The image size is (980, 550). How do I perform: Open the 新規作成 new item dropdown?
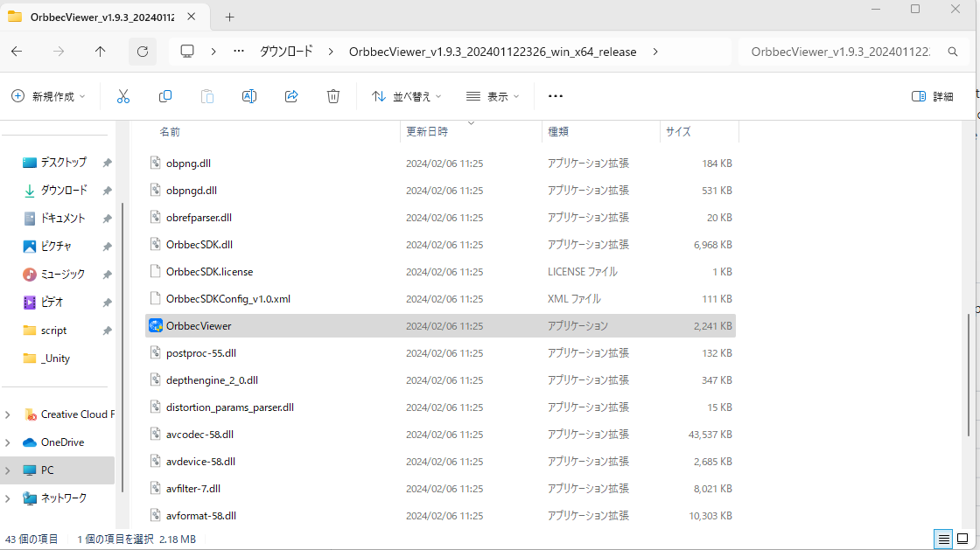click(x=49, y=96)
